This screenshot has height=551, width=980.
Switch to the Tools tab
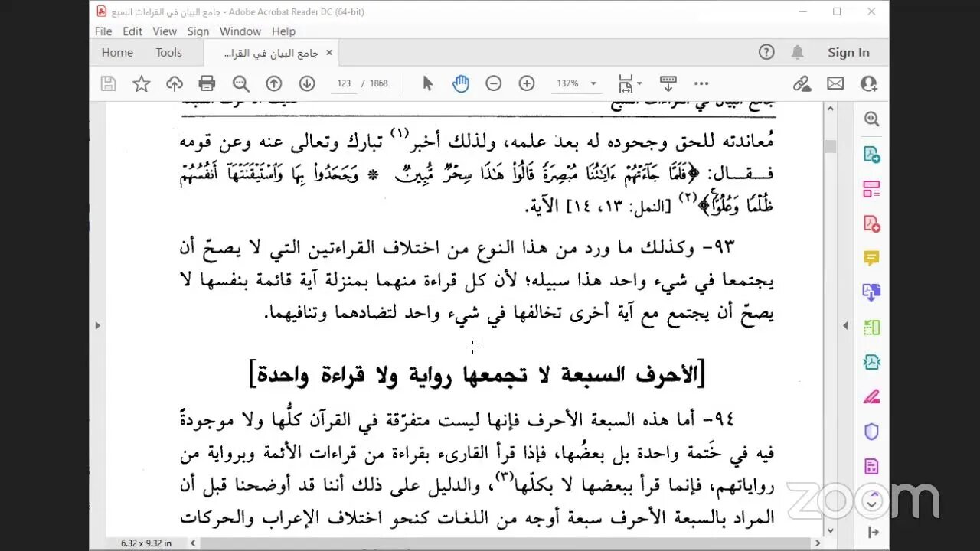click(168, 53)
